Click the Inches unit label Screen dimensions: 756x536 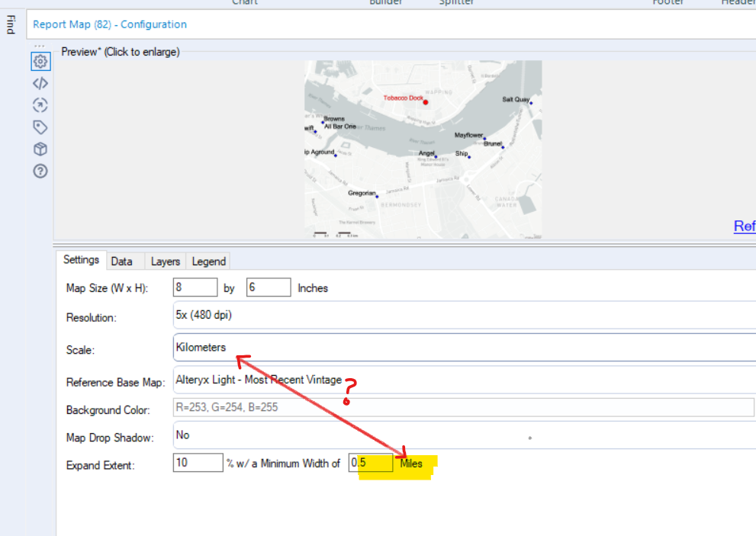coord(313,288)
